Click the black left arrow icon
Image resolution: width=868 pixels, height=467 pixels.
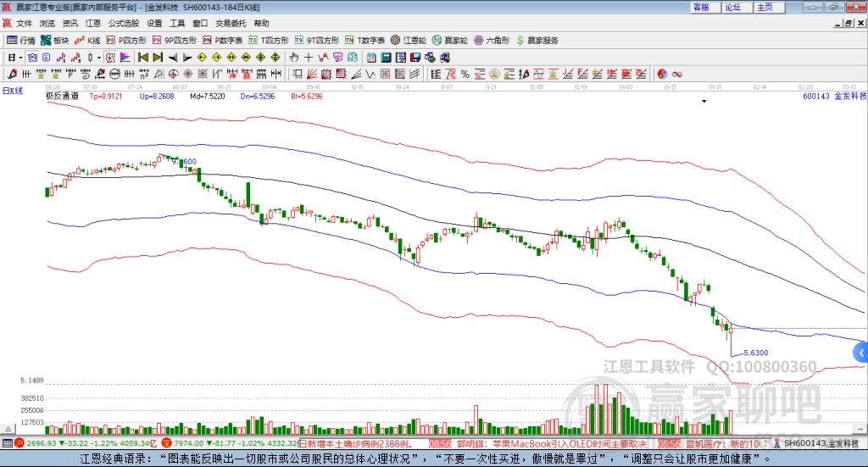173,58
